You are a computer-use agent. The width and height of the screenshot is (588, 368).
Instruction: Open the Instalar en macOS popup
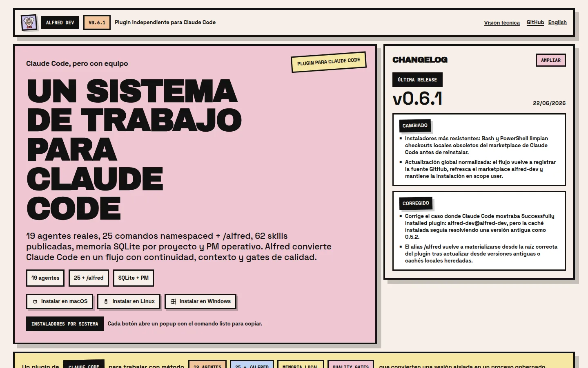pyautogui.click(x=60, y=301)
